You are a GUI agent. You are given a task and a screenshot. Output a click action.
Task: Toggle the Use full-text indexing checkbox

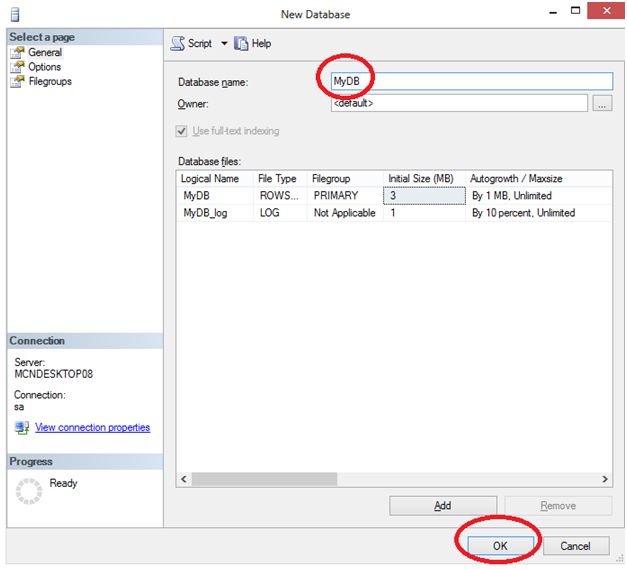[x=182, y=131]
